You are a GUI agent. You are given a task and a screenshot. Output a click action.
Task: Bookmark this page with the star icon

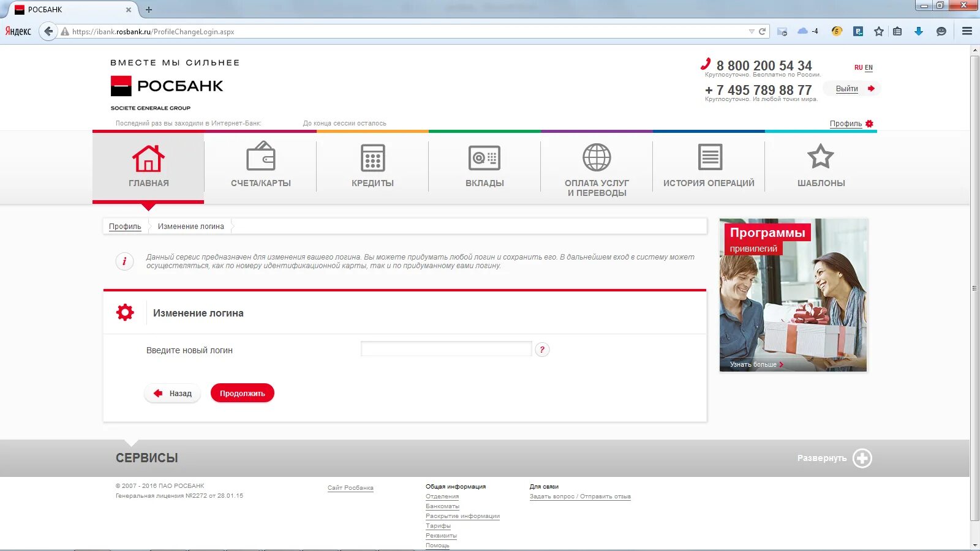(879, 31)
